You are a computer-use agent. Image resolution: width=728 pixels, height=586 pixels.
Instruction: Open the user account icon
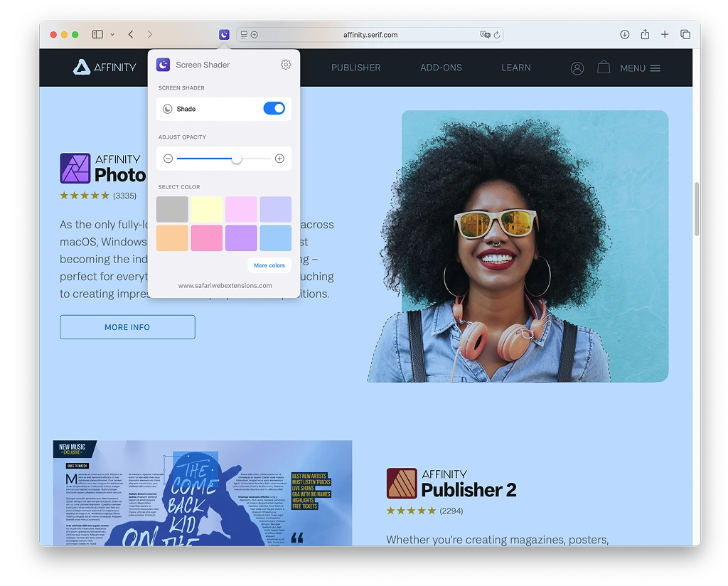click(577, 68)
